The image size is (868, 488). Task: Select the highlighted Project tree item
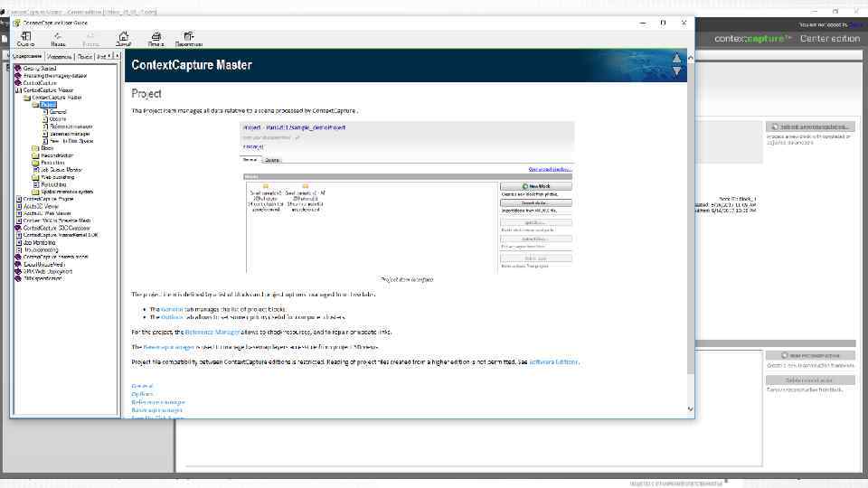48,105
